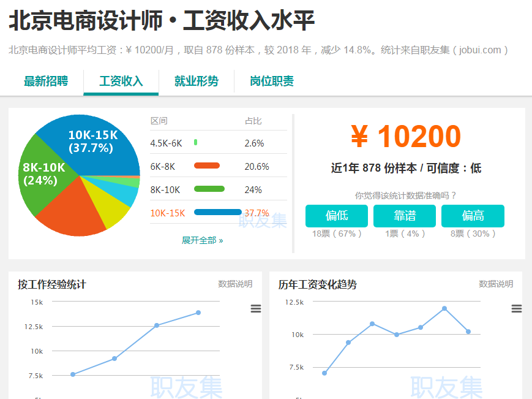Click the lowest point on experience chart
Viewport: 532px width, 399px height.
pos(73,374)
